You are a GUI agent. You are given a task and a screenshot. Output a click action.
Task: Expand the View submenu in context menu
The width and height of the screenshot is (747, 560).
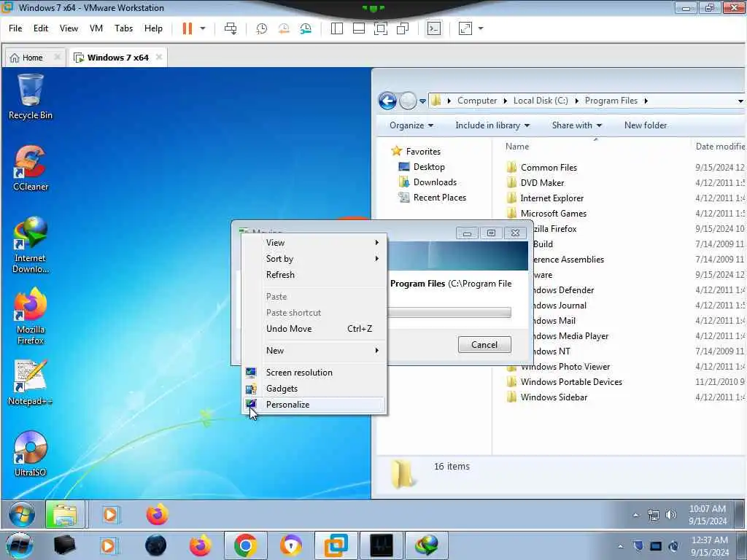315,242
